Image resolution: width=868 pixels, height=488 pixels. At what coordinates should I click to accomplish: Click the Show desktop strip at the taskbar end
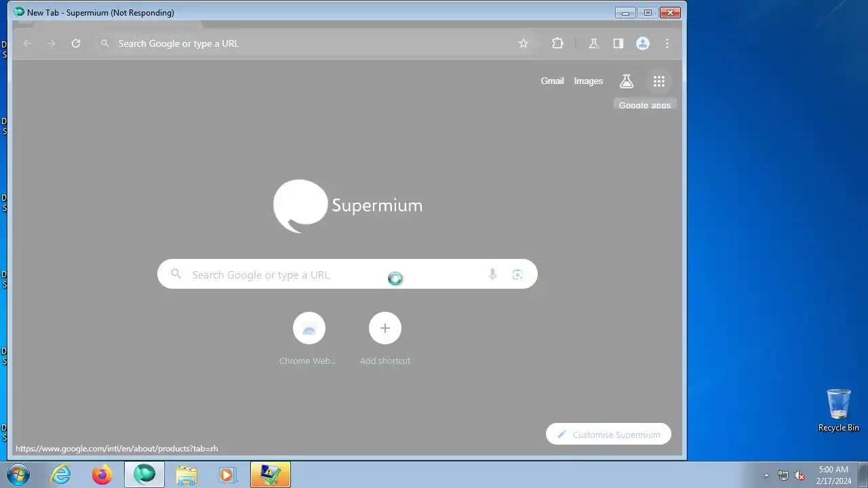pyautogui.click(x=863, y=474)
